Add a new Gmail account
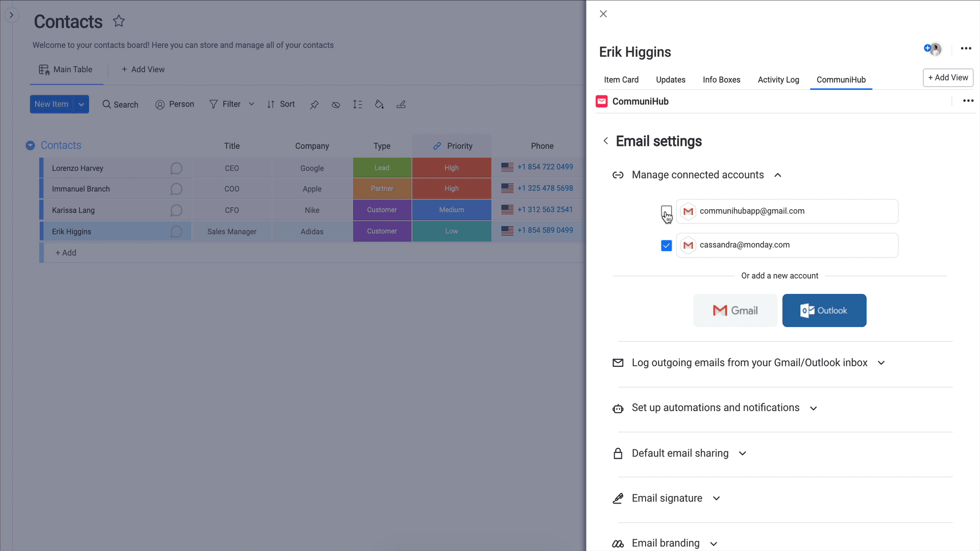Screen dimensions: 980x551 (735, 310)
